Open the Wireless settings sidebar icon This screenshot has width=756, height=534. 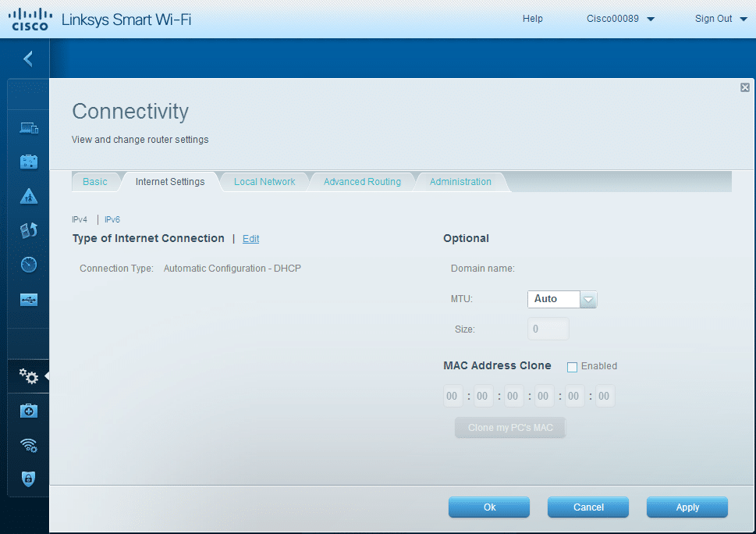[x=29, y=445]
